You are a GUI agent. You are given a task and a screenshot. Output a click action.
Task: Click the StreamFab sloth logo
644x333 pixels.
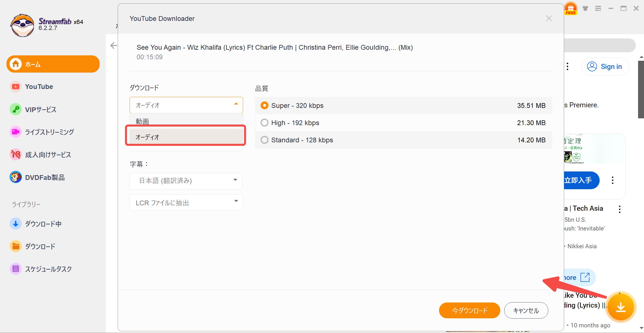coord(22,25)
